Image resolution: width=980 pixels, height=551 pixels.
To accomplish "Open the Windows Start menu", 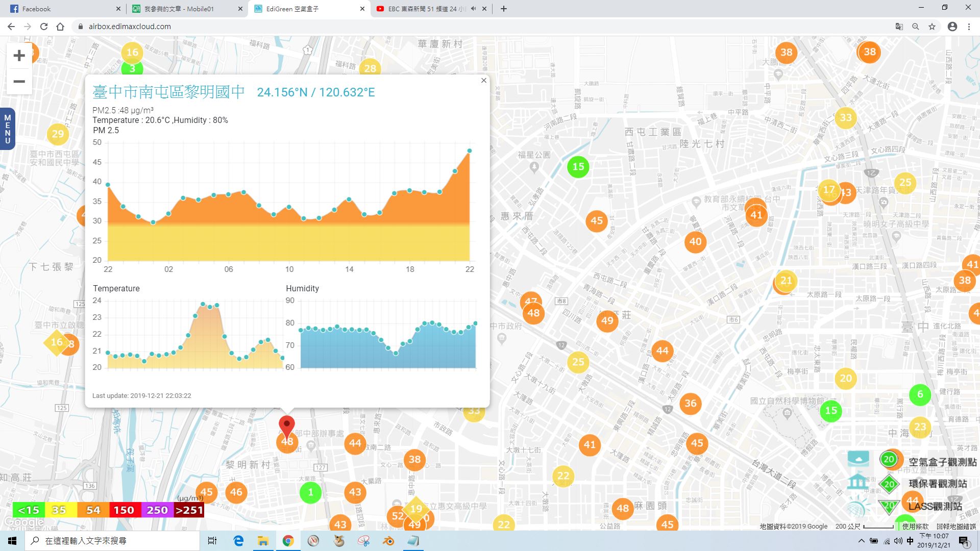I will pyautogui.click(x=12, y=541).
